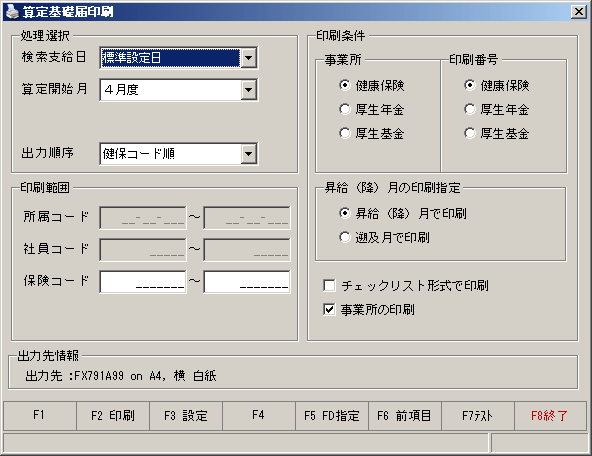This screenshot has height=456, width=592.
Task: Click the 社員コード start field
Action: pyautogui.click(x=143, y=250)
